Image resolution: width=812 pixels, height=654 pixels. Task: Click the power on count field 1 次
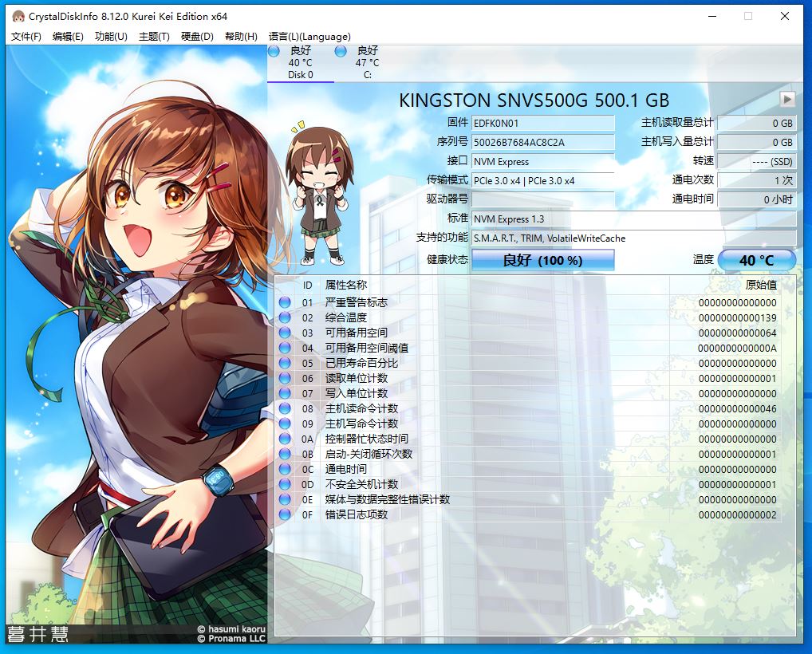(757, 181)
